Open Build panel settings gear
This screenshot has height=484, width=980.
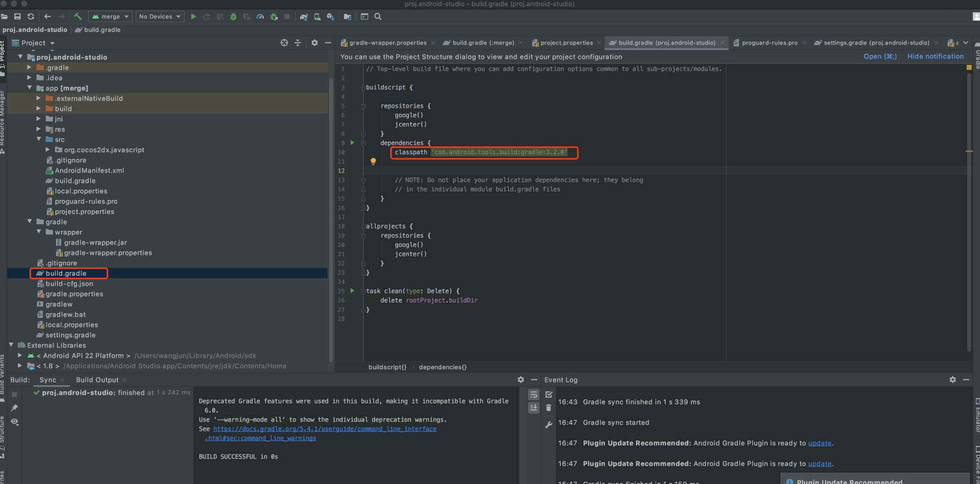[x=521, y=379]
